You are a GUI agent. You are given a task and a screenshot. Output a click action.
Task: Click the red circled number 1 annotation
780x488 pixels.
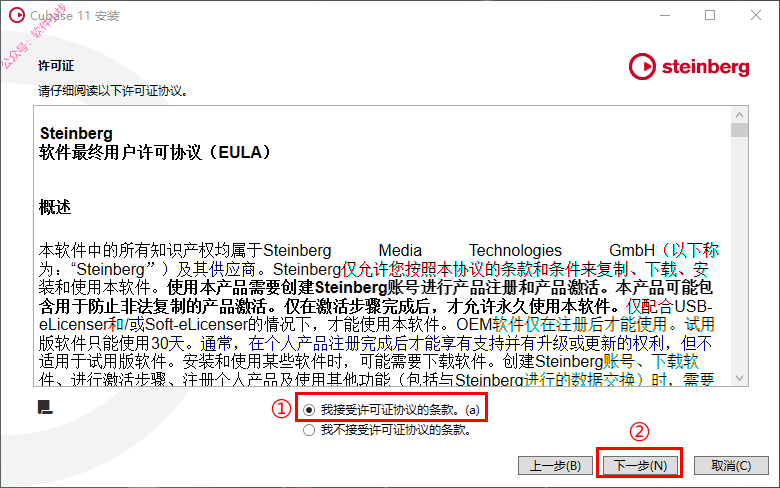point(281,409)
